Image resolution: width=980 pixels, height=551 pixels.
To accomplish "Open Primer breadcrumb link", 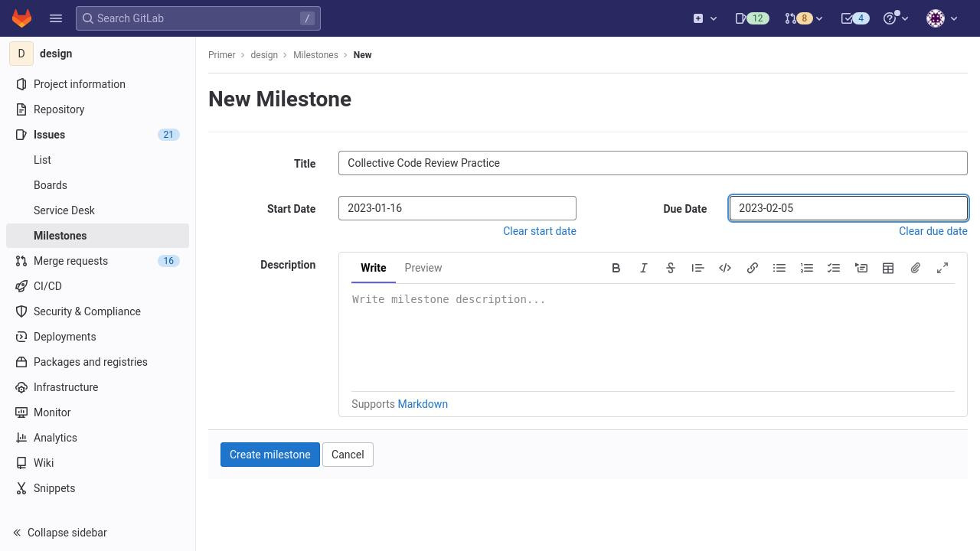I will pyautogui.click(x=222, y=55).
